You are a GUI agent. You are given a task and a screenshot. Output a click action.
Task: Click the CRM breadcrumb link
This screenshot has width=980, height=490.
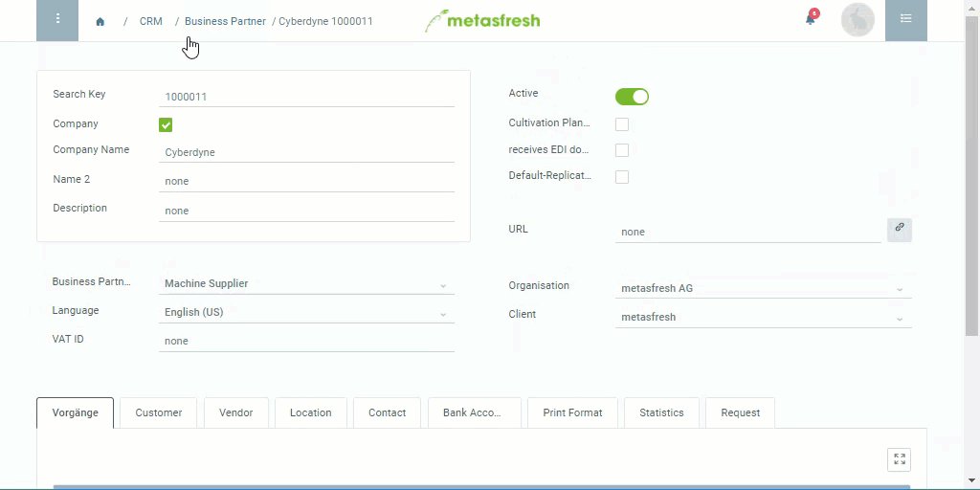[150, 21]
